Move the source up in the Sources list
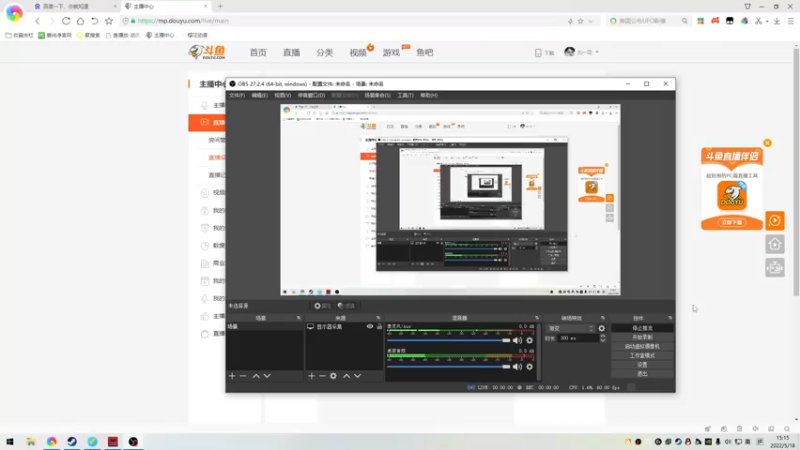The height and width of the screenshot is (450, 800). [x=346, y=376]
